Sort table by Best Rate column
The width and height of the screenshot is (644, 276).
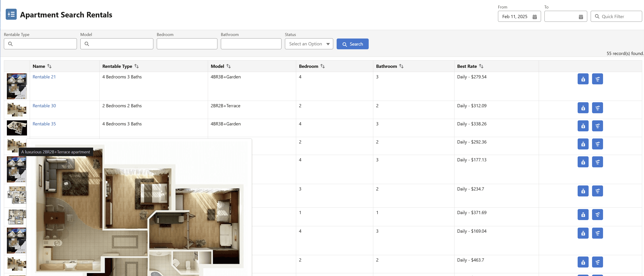tap(481, 66)
